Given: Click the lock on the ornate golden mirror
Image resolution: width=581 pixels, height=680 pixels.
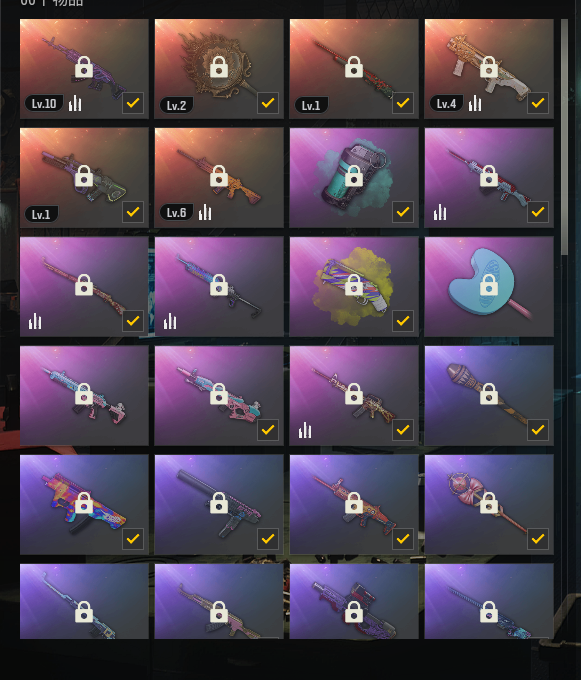Looking at the screenshot, I should [219, 67].
